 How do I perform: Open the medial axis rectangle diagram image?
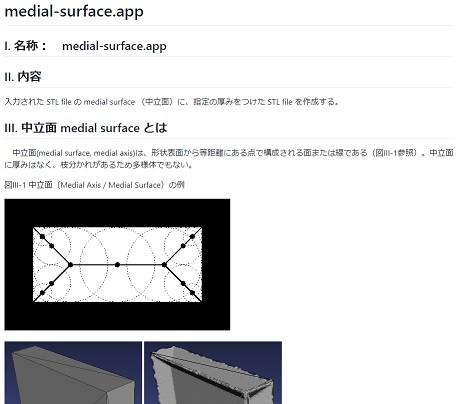[117, 264]
